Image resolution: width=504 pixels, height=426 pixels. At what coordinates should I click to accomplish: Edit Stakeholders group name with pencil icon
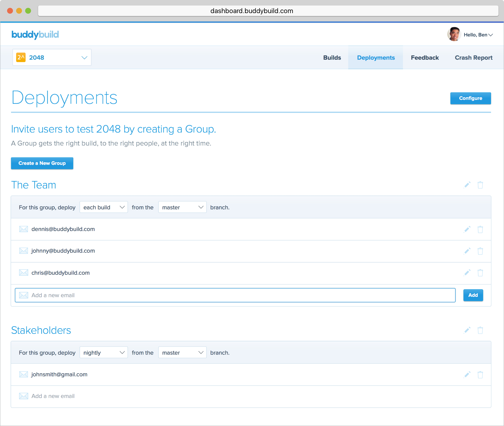[x=467, y=330]
